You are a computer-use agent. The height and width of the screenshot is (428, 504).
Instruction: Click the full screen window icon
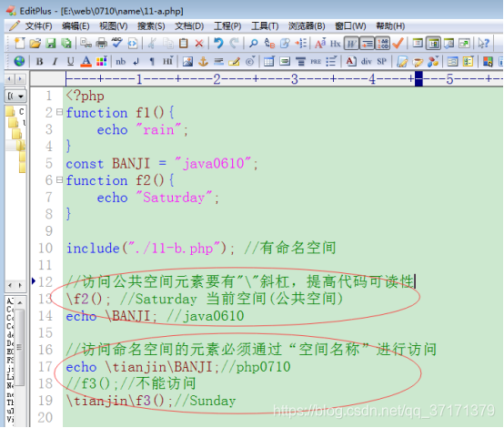click(464, 43)
